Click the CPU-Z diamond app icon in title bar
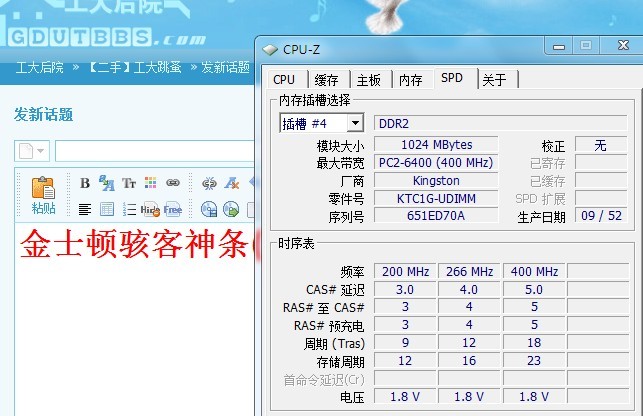 pos(270,50)
